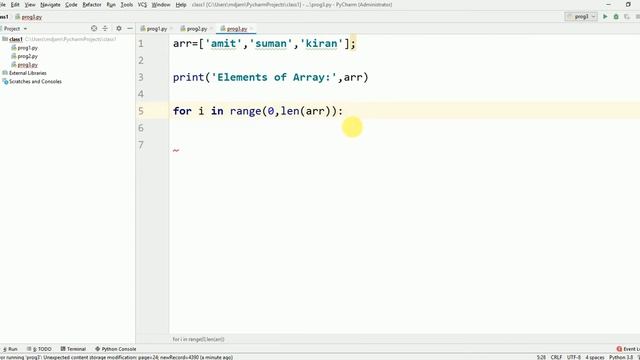Open the TODO tool window
Image resolution: width=640 pixels, height=360 pixels.
point(39,349)
